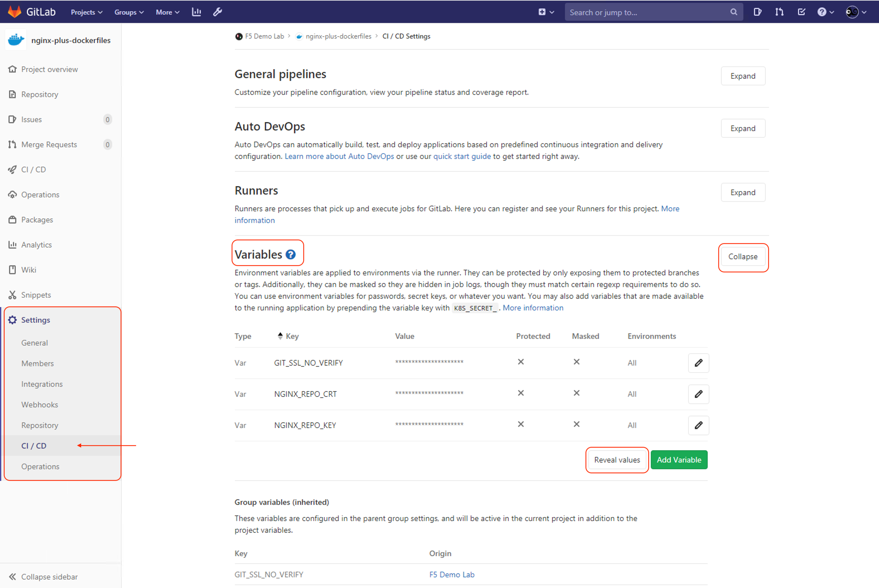
Task: Click the GitLab fox logo
Action: 15,12
